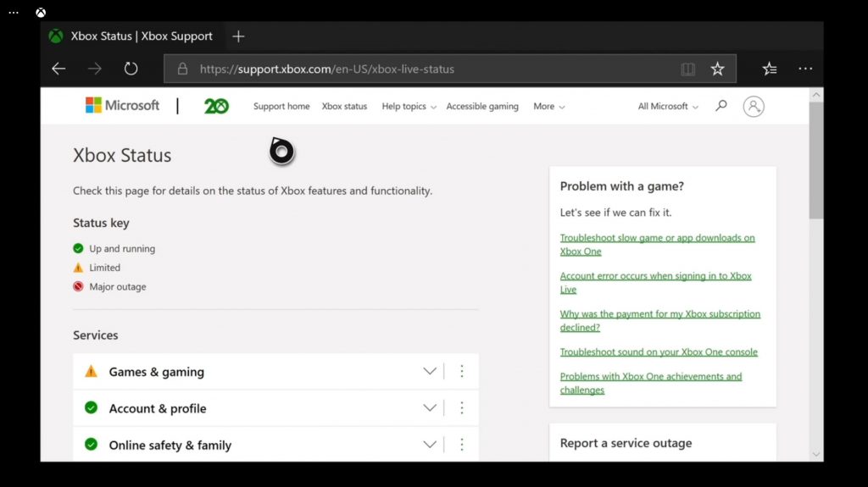Open the All Microsoft dropdown
The image size is (868, 487).
(x=668, y=106)
